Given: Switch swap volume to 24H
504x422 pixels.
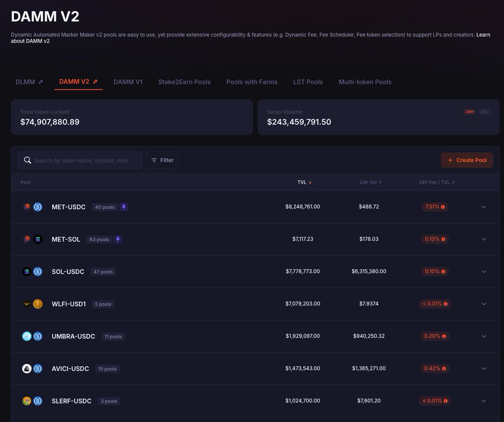Looking at the screenshot, I should [469, 112].
